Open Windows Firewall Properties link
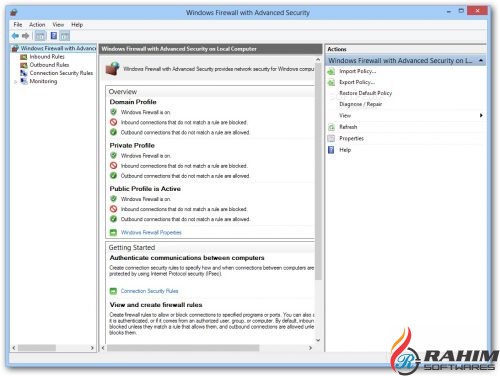Screen dimensions: 500x376 click(x=151, y=232)
